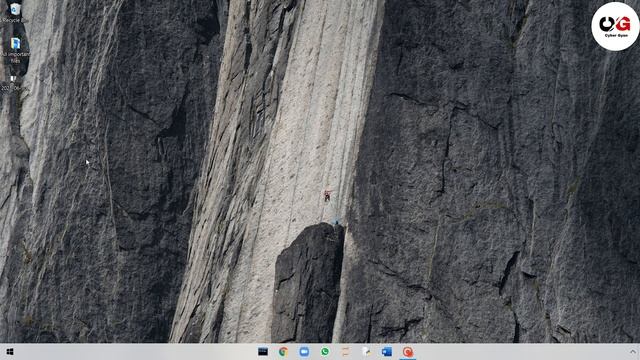
Task: Open Zoom from the taskbar
Action: coord(304,351)
